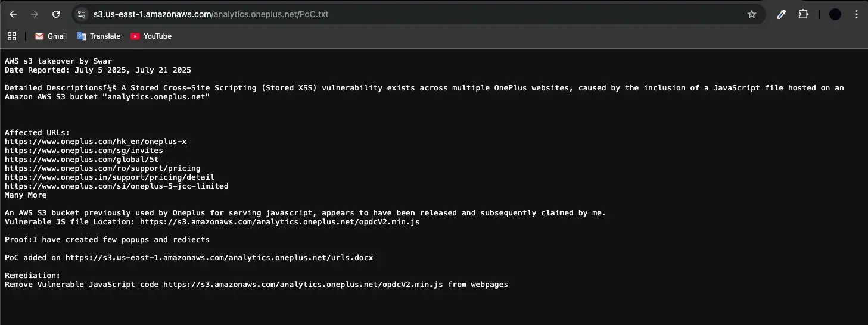Viewport: 868px width, 325px height.
Task: Click the URL ending in sg/invites
Action: tap(84, 151)
